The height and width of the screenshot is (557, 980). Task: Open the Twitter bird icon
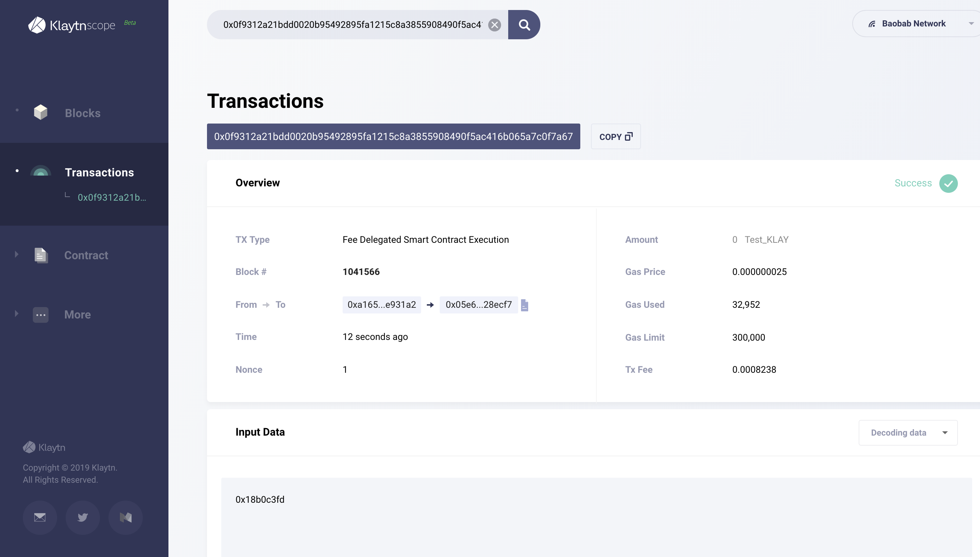click(x=82, y=517)
